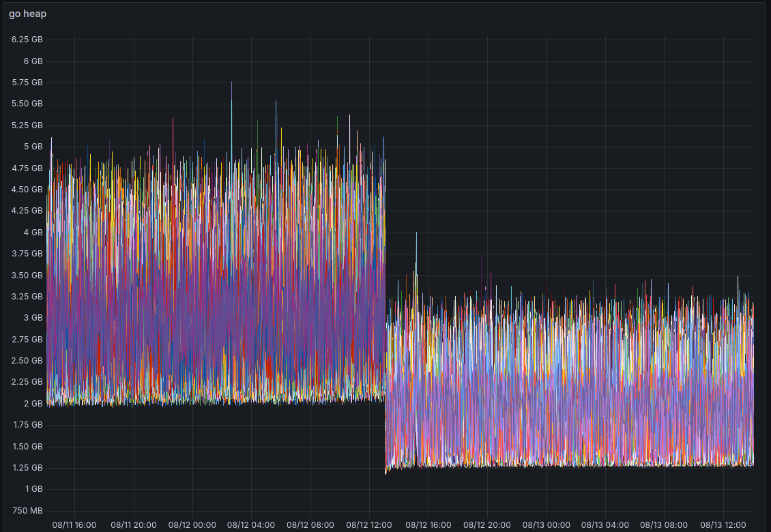Click the lower baseline near 1.25 GB

580,466
